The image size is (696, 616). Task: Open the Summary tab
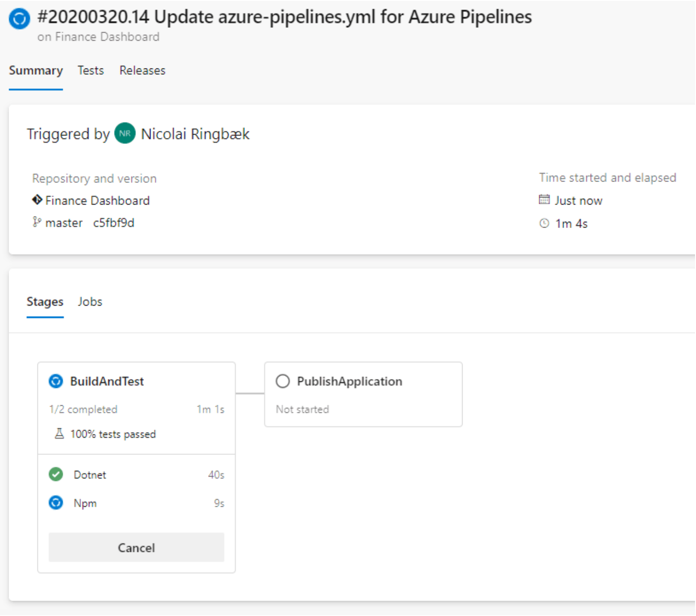[x=36, y=70]
